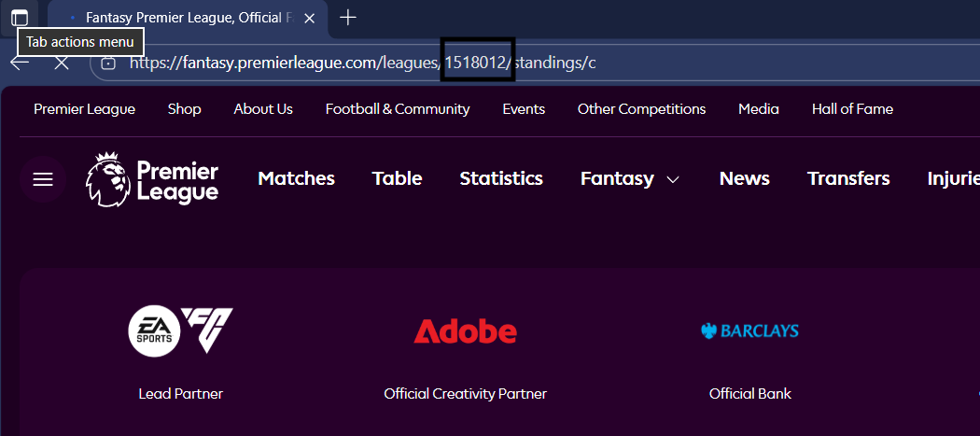980x436 pixels.
Task: Open the Matches menu item
Action: pyautogui.click(x=296, y=178)
